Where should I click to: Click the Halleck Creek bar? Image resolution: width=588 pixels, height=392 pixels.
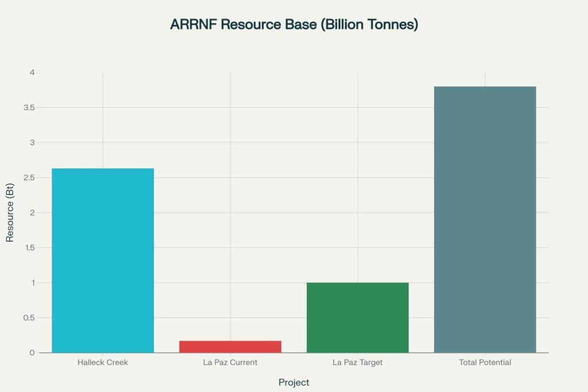(103, 258)
